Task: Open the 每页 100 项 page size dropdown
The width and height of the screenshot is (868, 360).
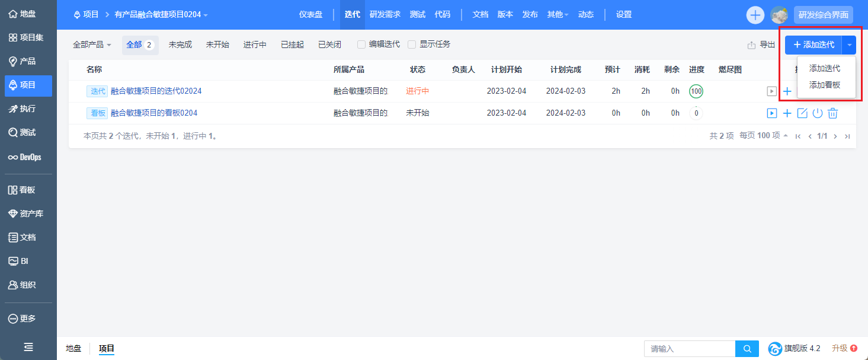Action: [764, 136]
